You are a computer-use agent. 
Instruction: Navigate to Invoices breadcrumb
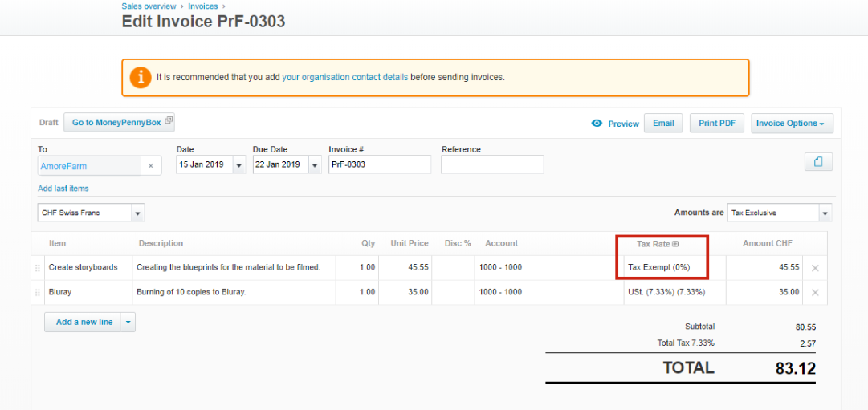[202, 6]
